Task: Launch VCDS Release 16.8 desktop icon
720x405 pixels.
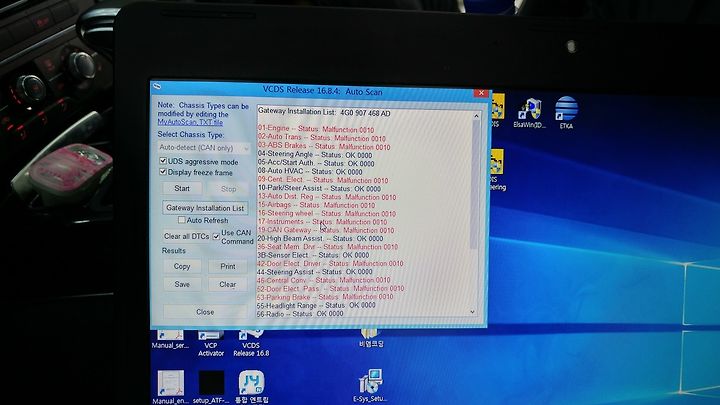Action: pos(251,343)
